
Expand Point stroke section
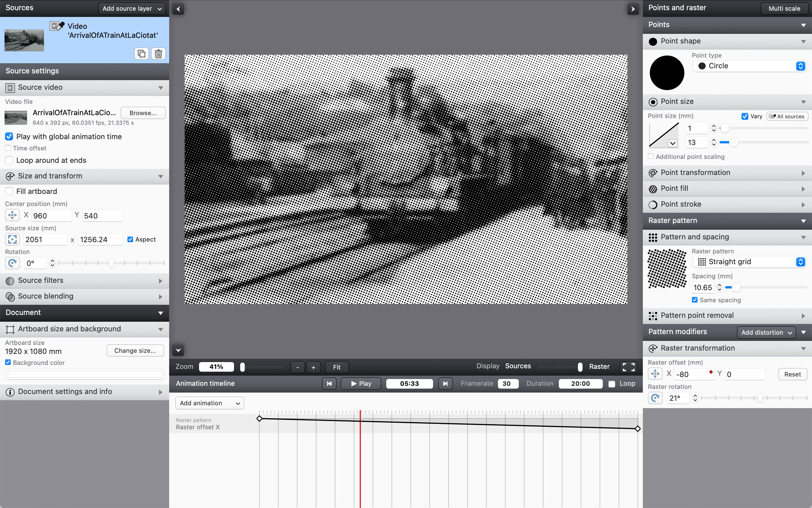click(803, 205)
